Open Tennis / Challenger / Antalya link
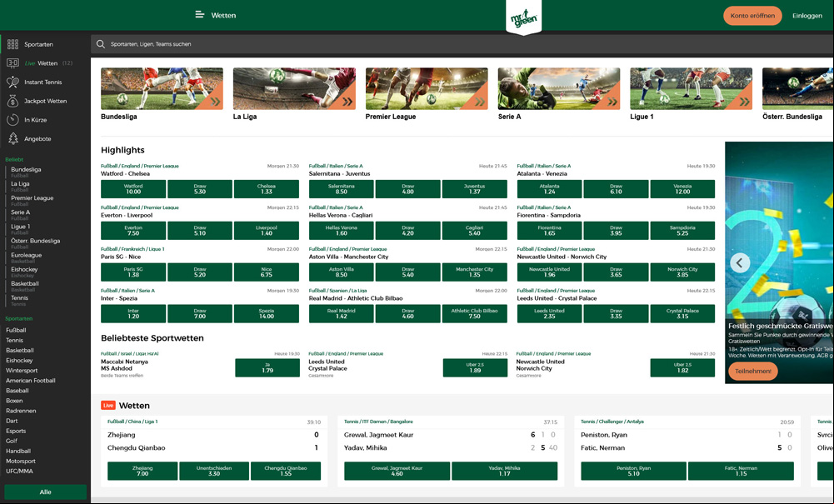Screen dimensions: 834x504 [612, 422]
